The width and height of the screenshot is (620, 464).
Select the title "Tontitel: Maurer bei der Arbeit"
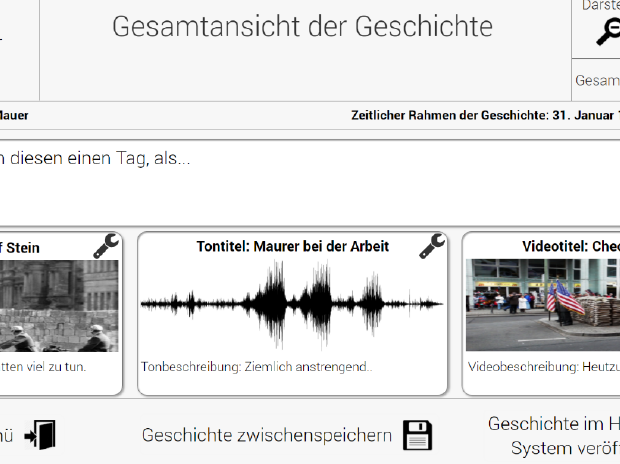[293, 246]
